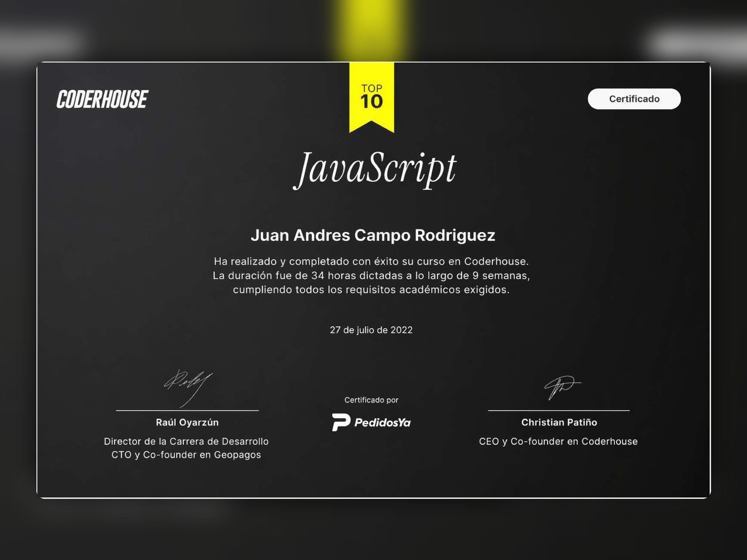
Task: Click the line mentioning 34 horas duration
Action: tap(371, 275)
